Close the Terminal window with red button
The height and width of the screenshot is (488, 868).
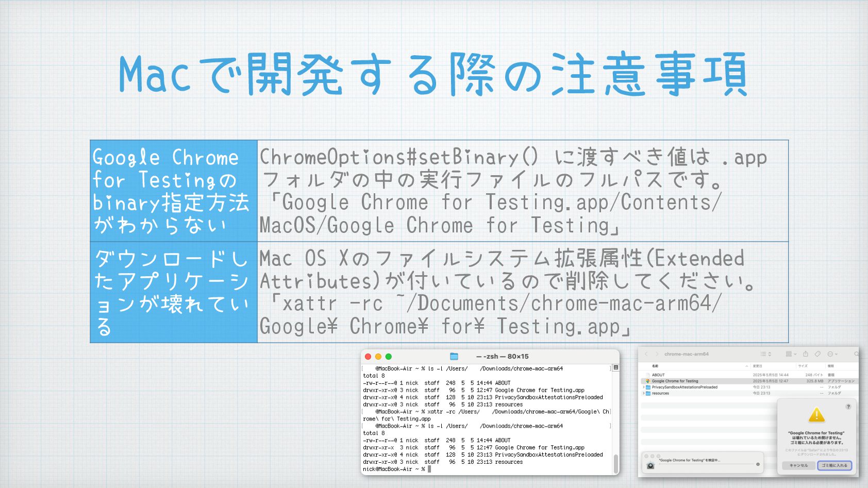368,357
